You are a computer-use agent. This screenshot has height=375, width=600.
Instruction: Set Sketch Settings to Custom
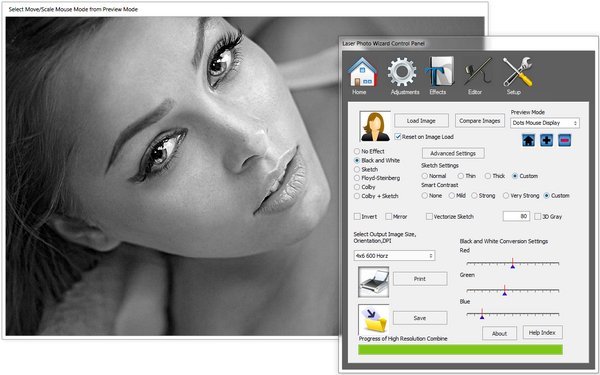coord(525,176)
